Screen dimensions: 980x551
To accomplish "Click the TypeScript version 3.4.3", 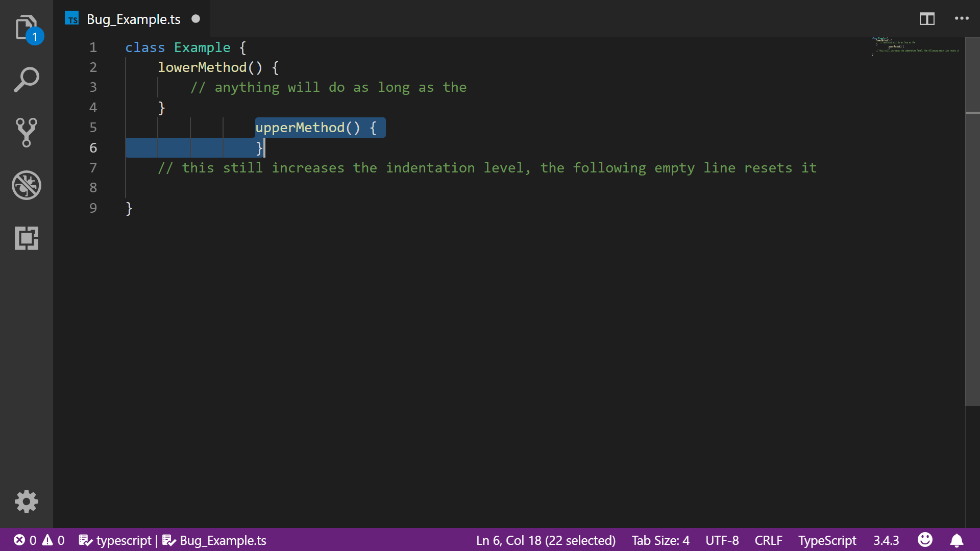I will pos(886,540).
